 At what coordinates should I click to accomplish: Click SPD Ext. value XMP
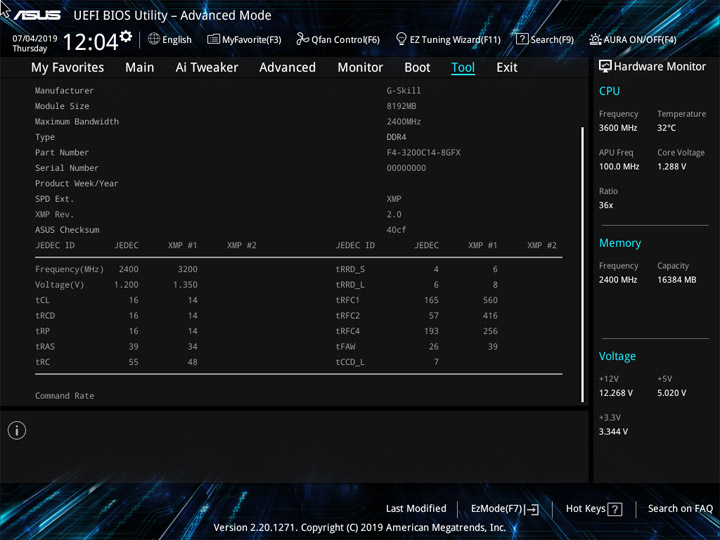(x=394, y=199)
